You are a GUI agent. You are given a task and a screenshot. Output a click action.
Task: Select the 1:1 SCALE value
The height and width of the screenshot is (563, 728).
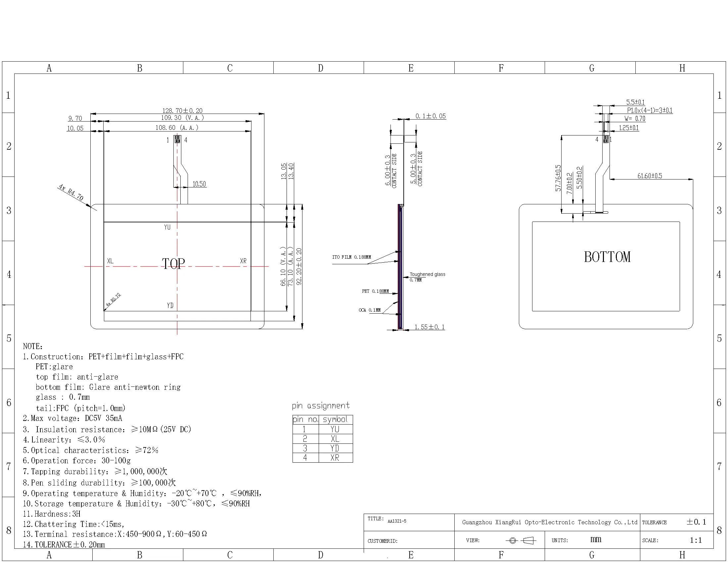tap(696, 540)
